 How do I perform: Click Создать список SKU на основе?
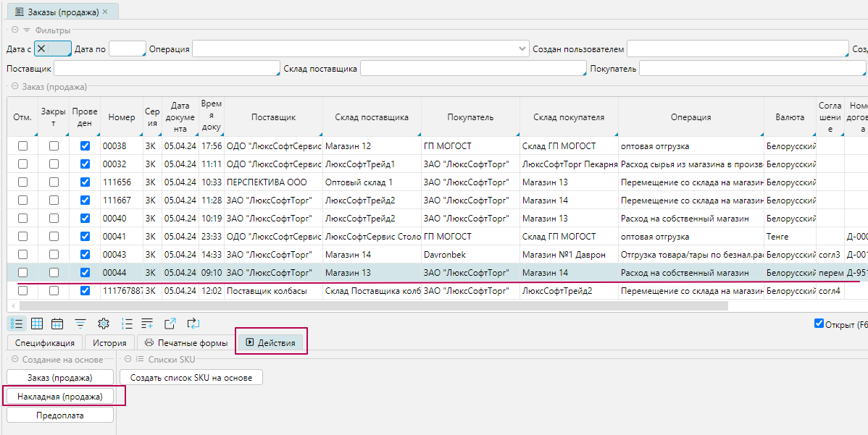tap(191, 378)
